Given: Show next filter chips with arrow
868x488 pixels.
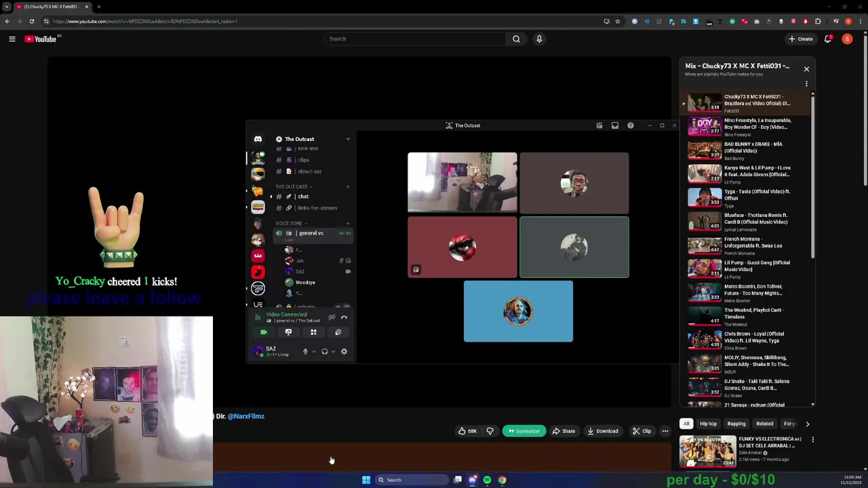Looking at the screenshot, I should (x=807, y=424).
